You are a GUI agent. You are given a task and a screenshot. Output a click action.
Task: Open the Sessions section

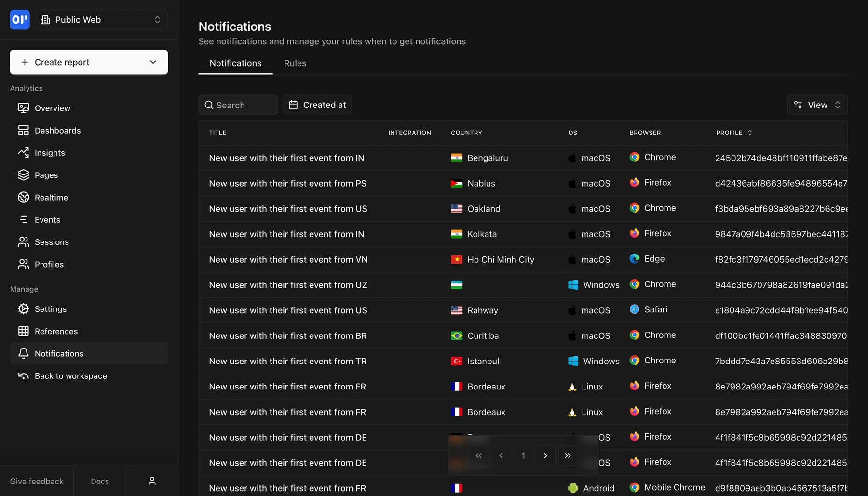[x=52, y=242]
